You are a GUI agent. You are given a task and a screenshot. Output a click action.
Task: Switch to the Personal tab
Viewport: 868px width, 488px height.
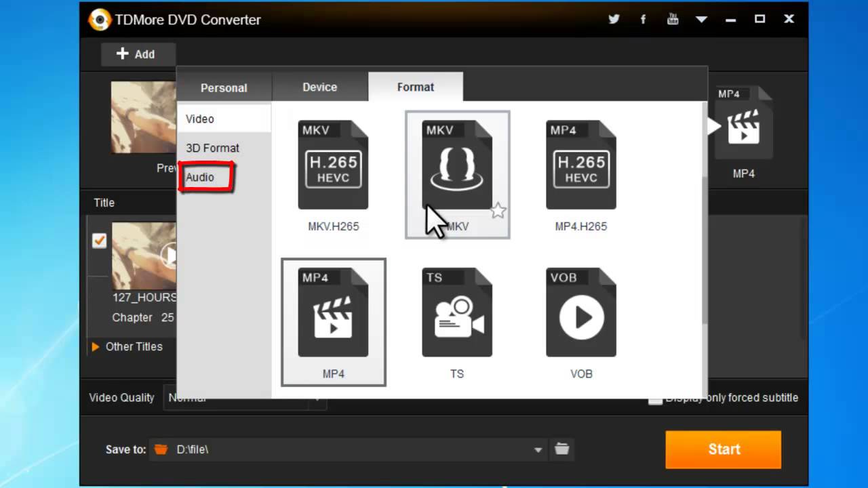click(224, 87)
